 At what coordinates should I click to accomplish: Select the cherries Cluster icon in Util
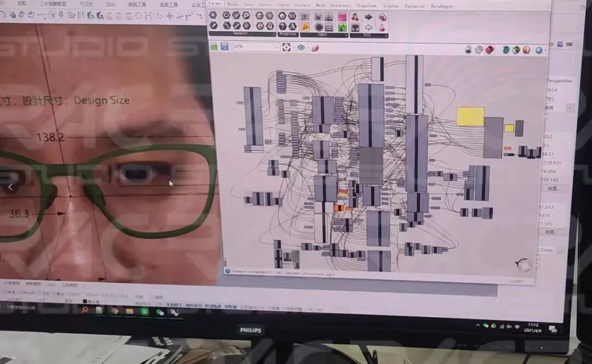pyautogui.click(x=355, y=17)
